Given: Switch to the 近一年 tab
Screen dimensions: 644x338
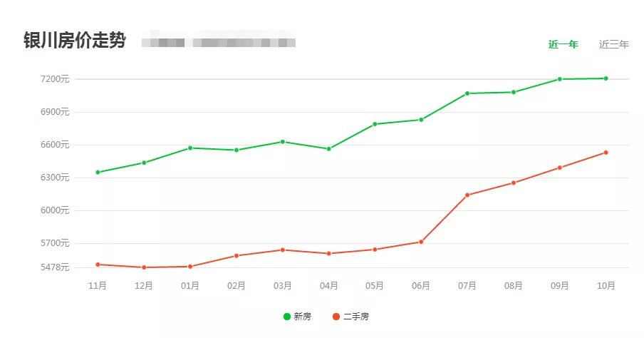Looking at the screenshot, I should tap(563, 44).
